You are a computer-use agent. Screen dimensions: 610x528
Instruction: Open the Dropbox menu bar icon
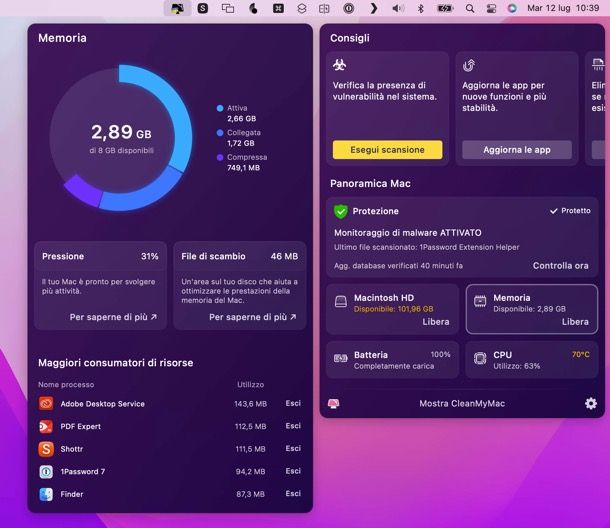point(302,8)
